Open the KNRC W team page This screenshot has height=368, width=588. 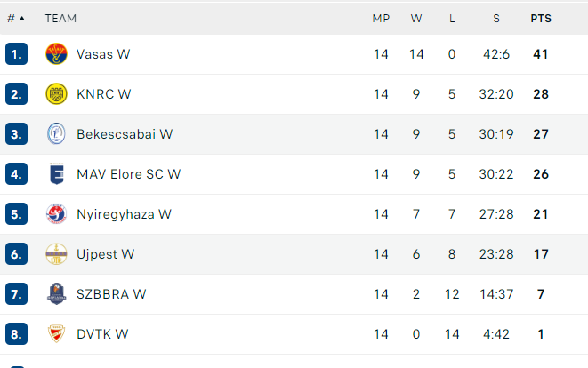tap(104, 94)
